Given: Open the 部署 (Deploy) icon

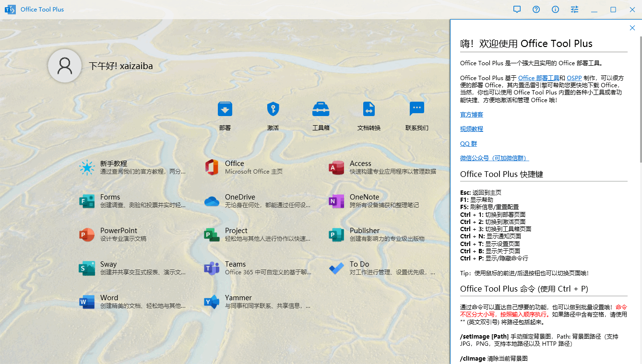Looking at the screenshot, I should [225, 109].
